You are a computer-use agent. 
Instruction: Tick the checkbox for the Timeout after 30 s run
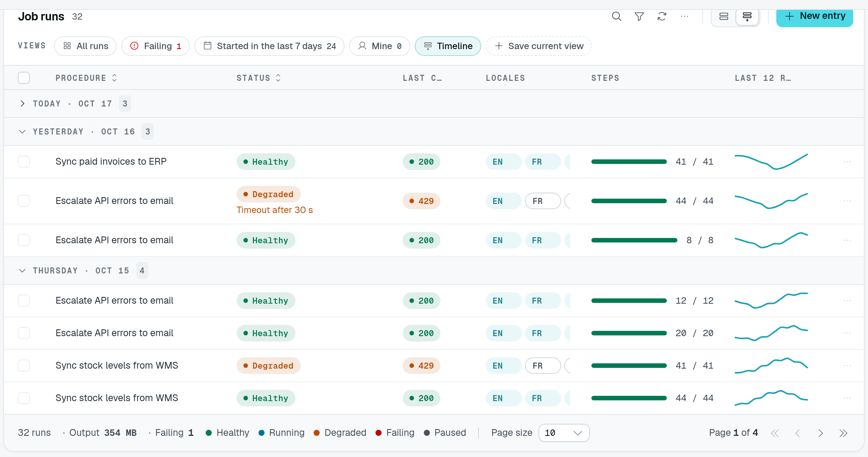(x=24, y=201)
